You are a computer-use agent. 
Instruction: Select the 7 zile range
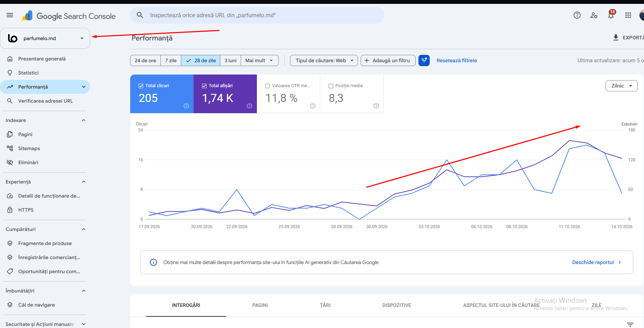171,60
